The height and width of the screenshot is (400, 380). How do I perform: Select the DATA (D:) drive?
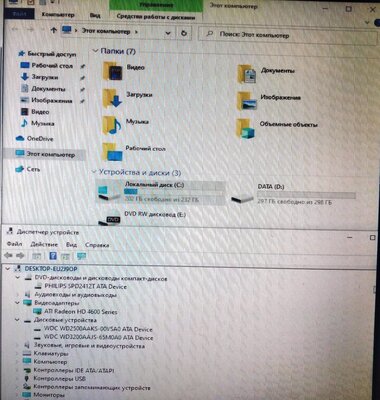293,195
